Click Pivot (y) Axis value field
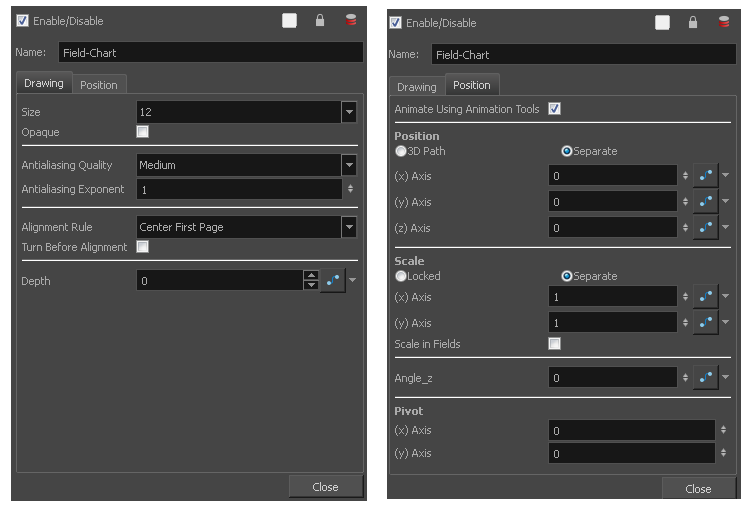This screenshot has height=513, width=753. 632,453
